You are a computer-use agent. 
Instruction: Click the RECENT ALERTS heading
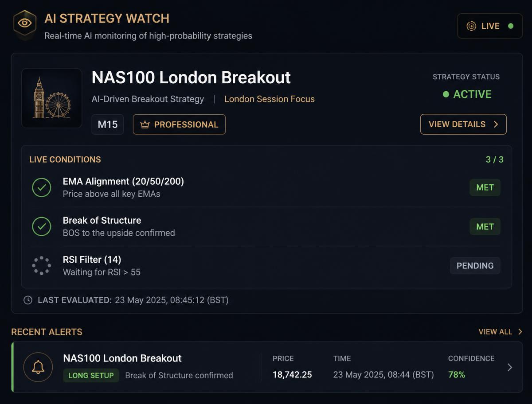coord(47,332)
